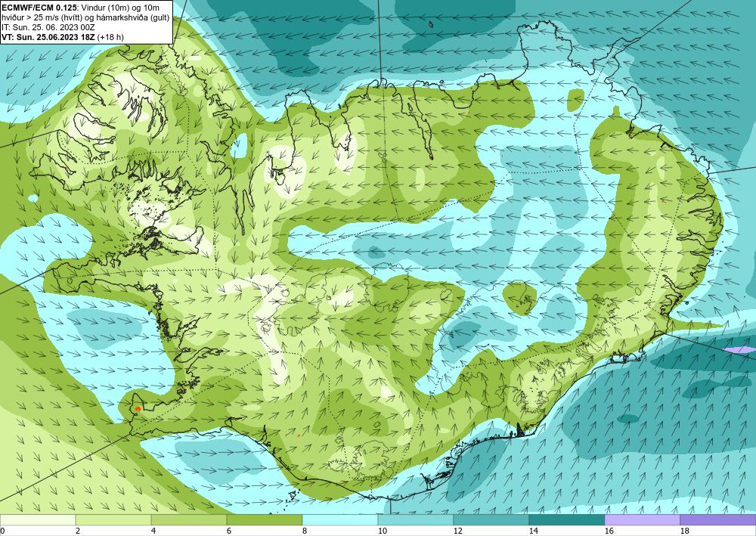Image resolution: width=756 pixels, height=536 pixels.
Task: Click the purple high-wind patch off the southeast coast
Action: coord(740,349)
